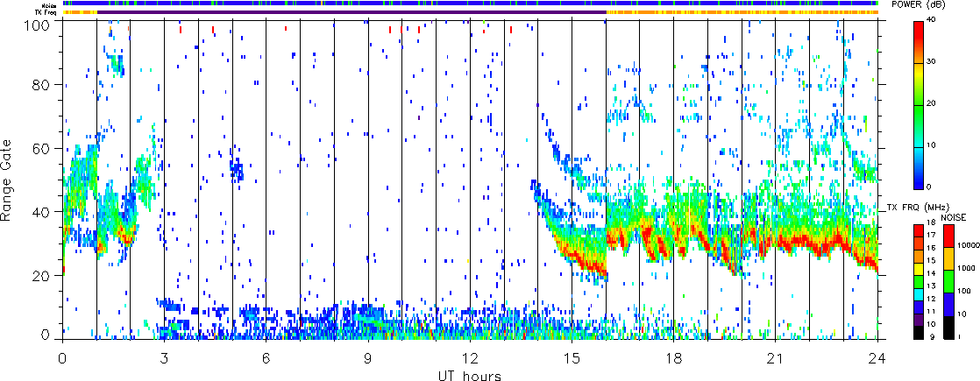Click x-axis tick label "9" under UT axis
The height and width of the screenshot is (381, 980).
pyautogui.click(x=368, y=358)
